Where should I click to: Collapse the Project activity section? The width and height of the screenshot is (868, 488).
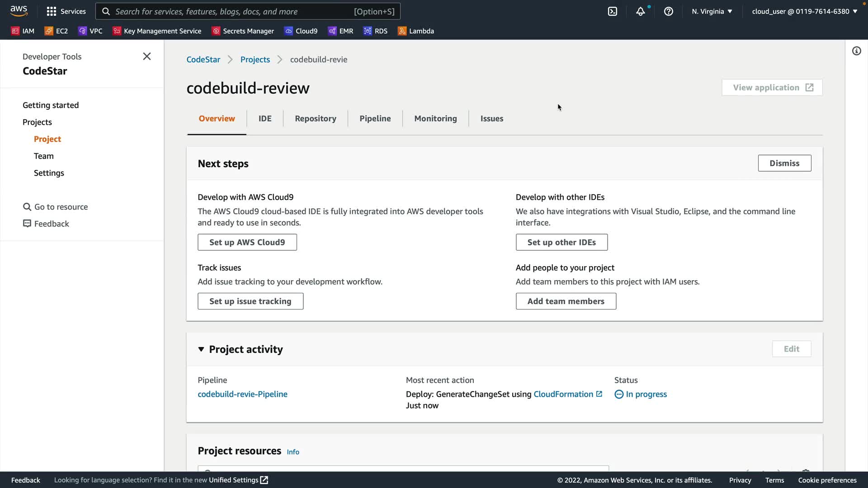coord(201,349)
